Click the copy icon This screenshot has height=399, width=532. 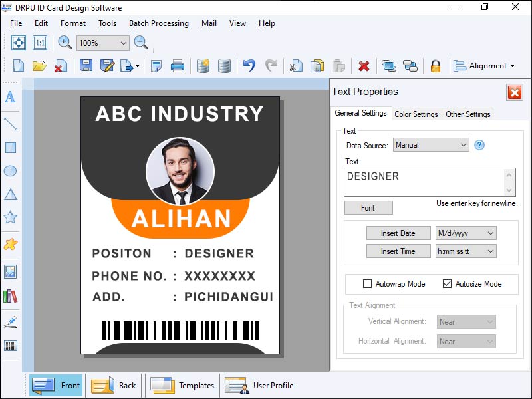click(317, 66)
